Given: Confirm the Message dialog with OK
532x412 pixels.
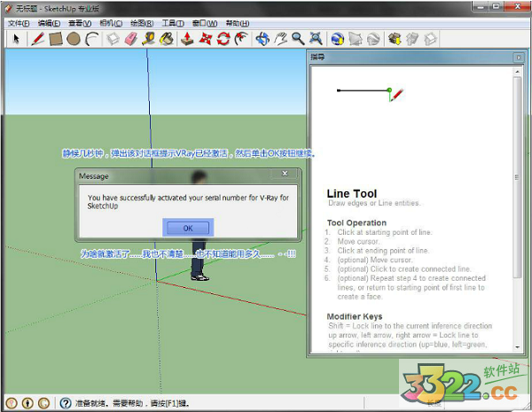Looking at the screenshot, I should 188,228.
